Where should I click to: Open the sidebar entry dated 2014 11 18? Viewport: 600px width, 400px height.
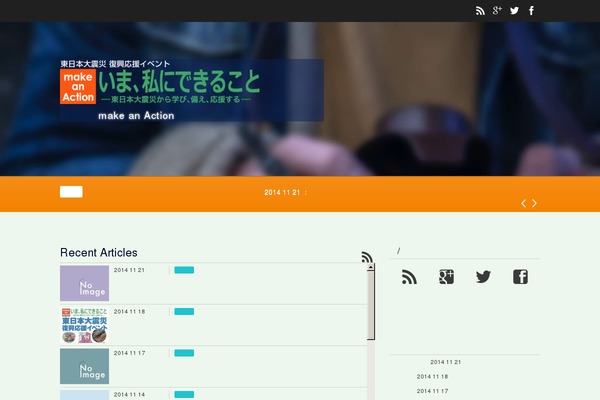click(432, 377)
